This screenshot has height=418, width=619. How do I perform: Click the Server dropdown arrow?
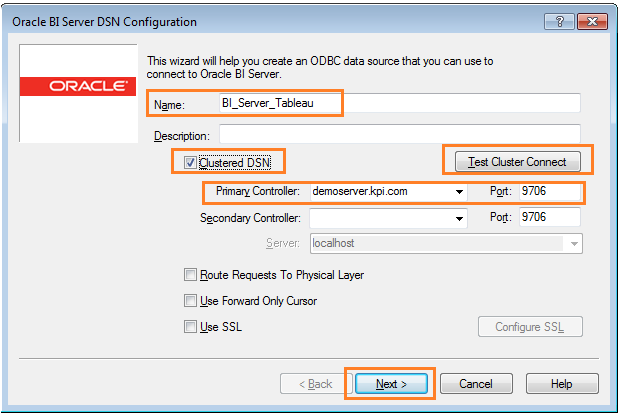click(574, 243)
